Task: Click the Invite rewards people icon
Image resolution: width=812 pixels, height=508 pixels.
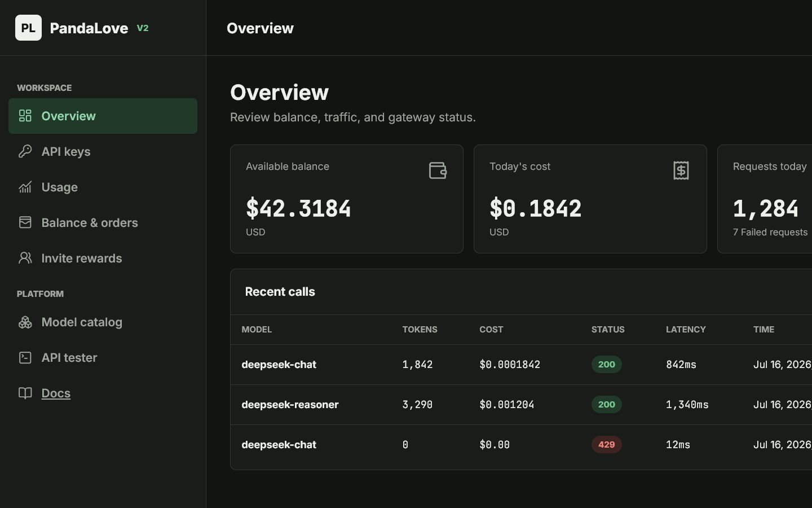Action: (25, 258)
